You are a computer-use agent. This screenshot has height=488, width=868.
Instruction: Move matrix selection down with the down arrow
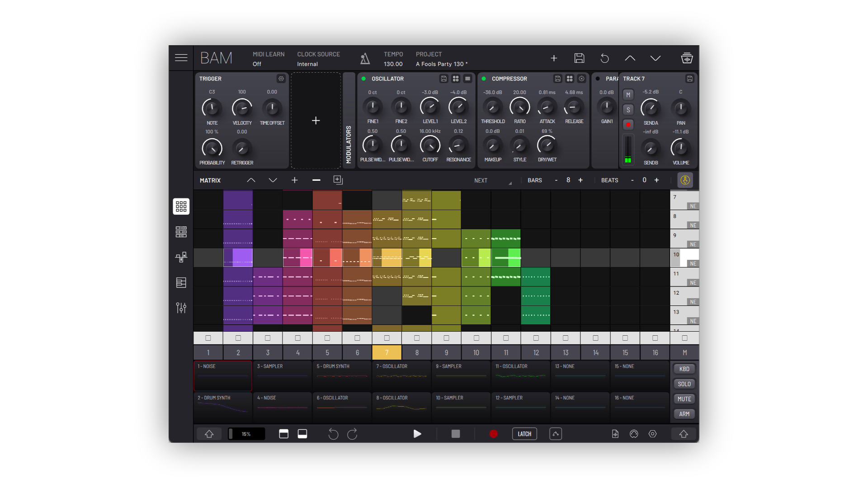pyautogui.click(x=273, y=180)
